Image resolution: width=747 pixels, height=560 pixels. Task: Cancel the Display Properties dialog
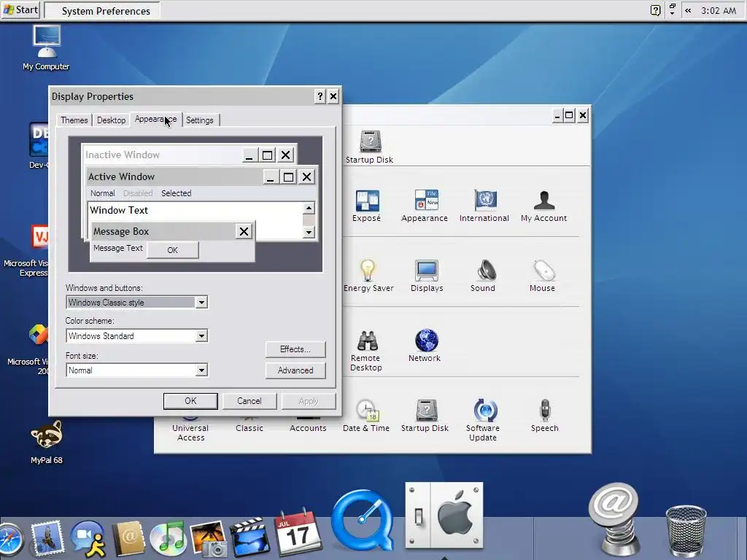point(249,401)
